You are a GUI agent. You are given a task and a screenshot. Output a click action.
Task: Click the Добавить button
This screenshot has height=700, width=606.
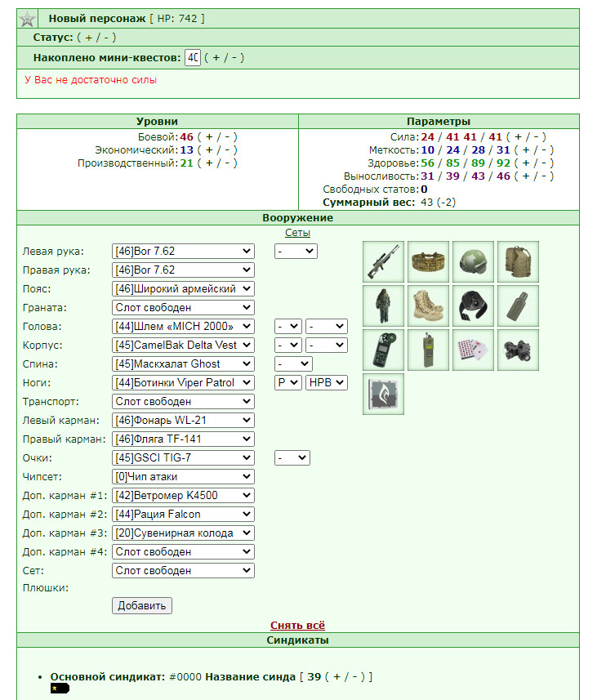point(142,606)
